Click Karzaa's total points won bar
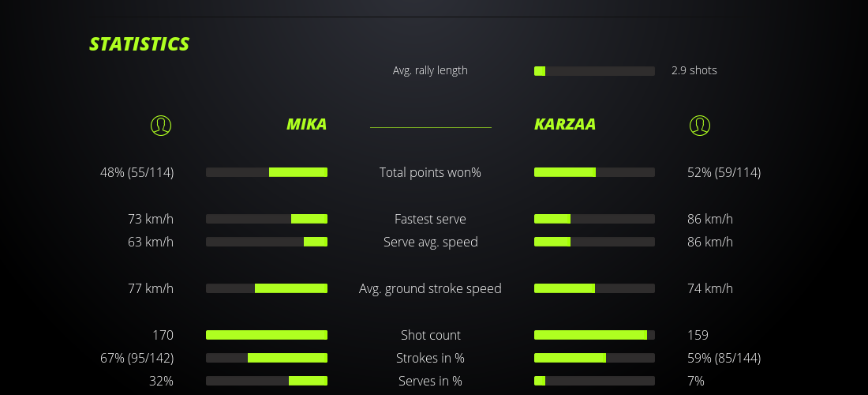The width and height of the screenshot is (868, 395). point(594,172)
